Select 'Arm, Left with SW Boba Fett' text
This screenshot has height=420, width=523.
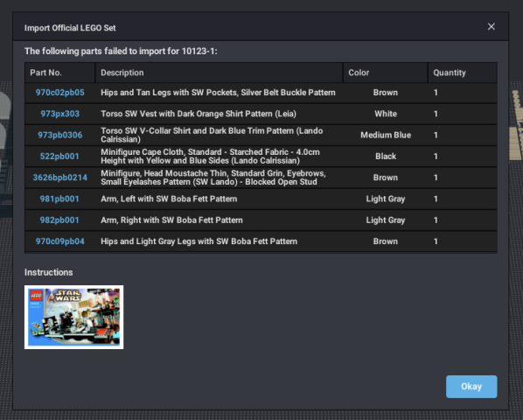pos(169,199)
